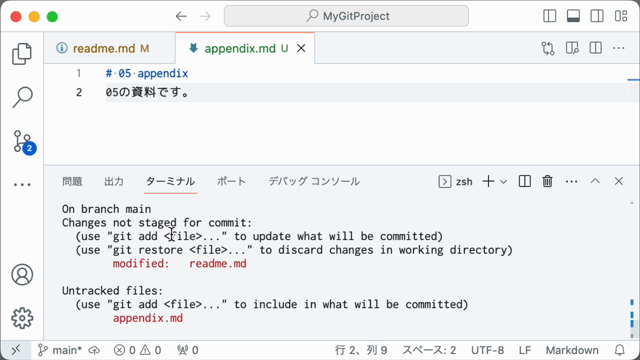Open errors and warnings count in status bar
This screenshot has width=640, height=360.
click(138, 350)
